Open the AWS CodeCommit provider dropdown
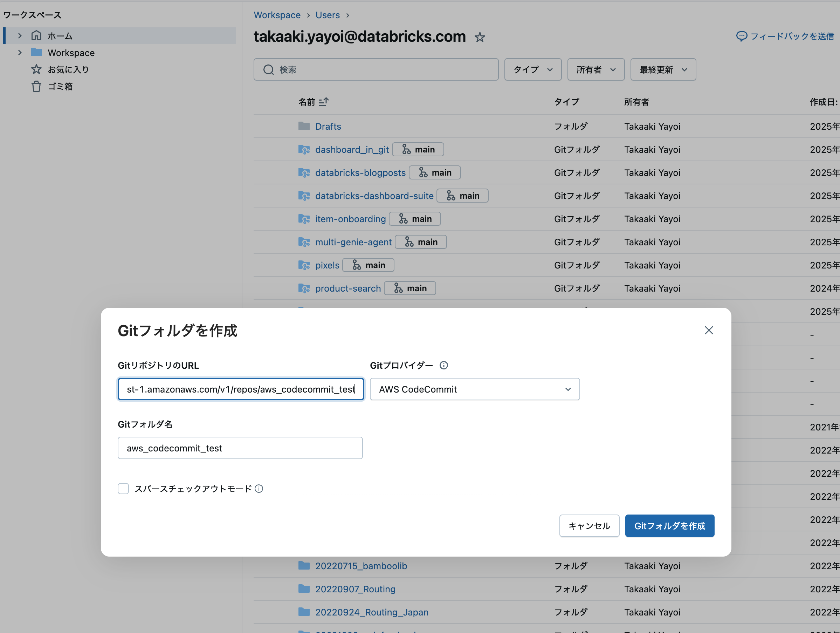The image size is (840, 633). click(475, 389)
